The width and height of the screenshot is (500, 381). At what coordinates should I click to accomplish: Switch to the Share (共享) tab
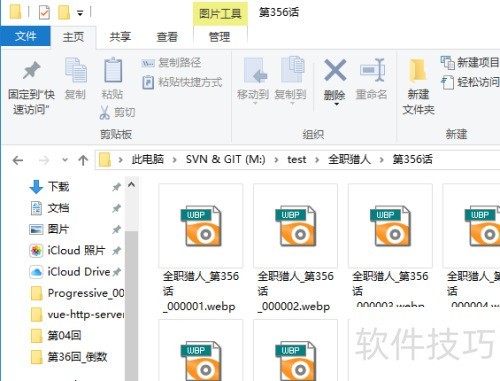(x=120, y=37)
